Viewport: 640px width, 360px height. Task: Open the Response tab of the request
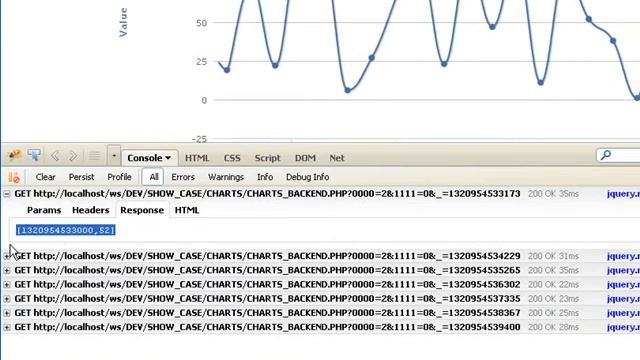[x=142, y=210]
